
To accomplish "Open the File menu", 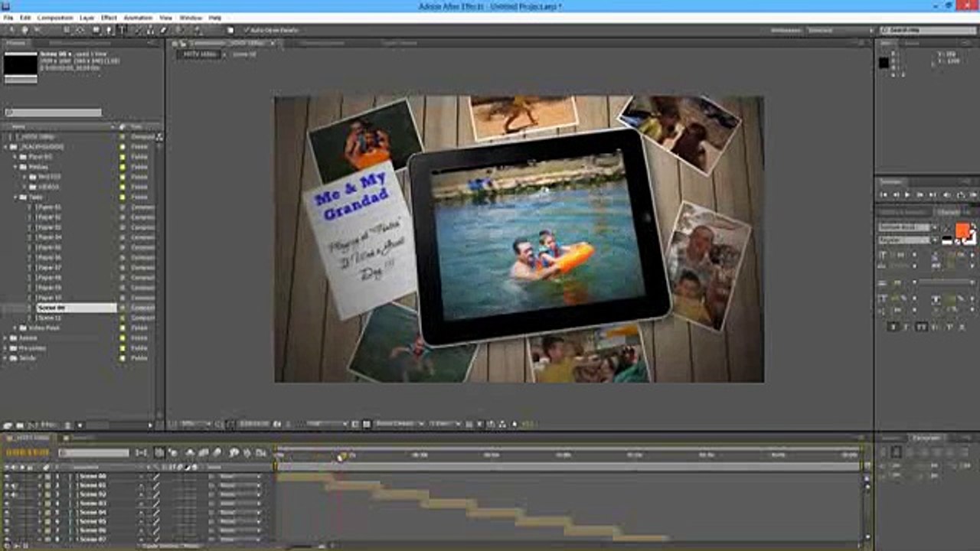I will coord(7,18).
